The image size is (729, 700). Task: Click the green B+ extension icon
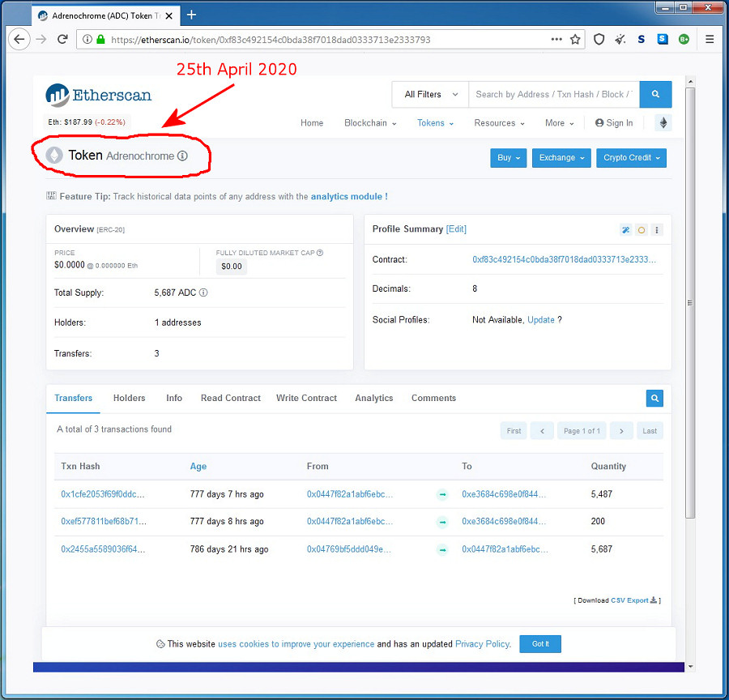pos(684,40)
